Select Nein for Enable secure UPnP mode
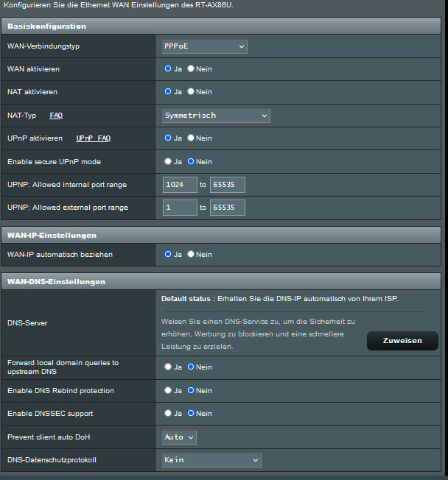Viewport: 448px width, 480px height. (191, 161)
